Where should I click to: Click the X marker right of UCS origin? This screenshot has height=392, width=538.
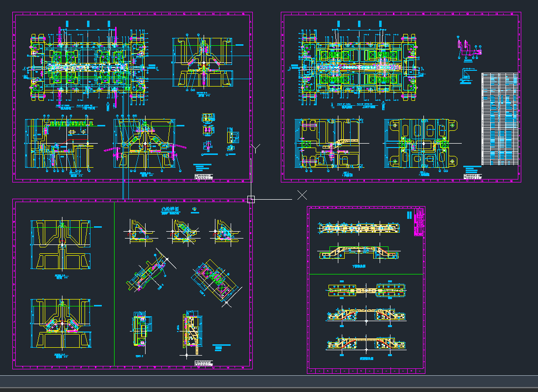(302, 195)
